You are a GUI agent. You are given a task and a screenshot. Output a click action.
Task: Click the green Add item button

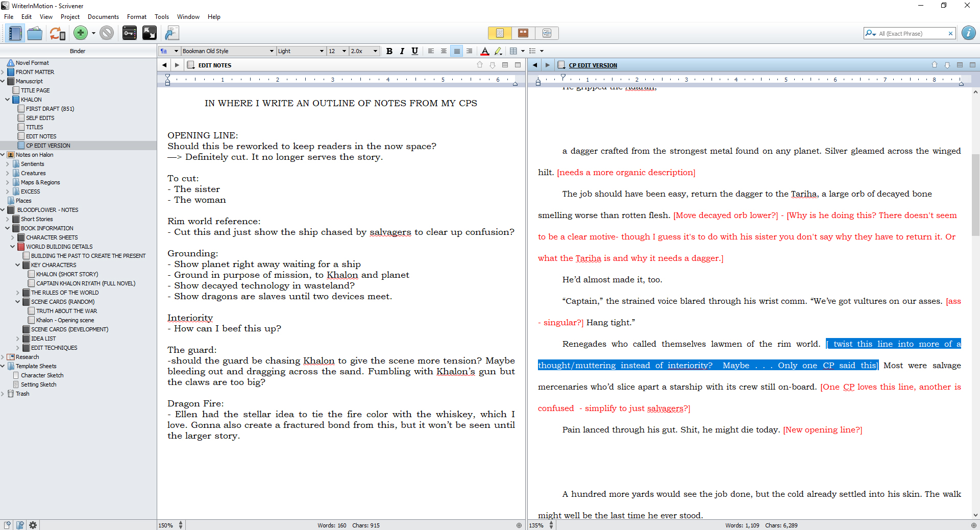coord(80,34)
